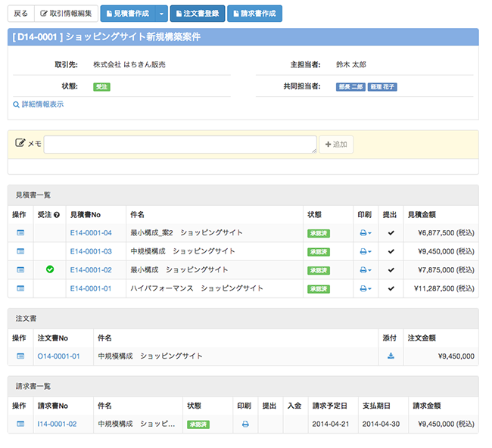Image resolution: width=492 pixels, height=448 pixels.
Task: Click 株式会社 はちきん販売 client name
Action: click(x=129, y=64)
